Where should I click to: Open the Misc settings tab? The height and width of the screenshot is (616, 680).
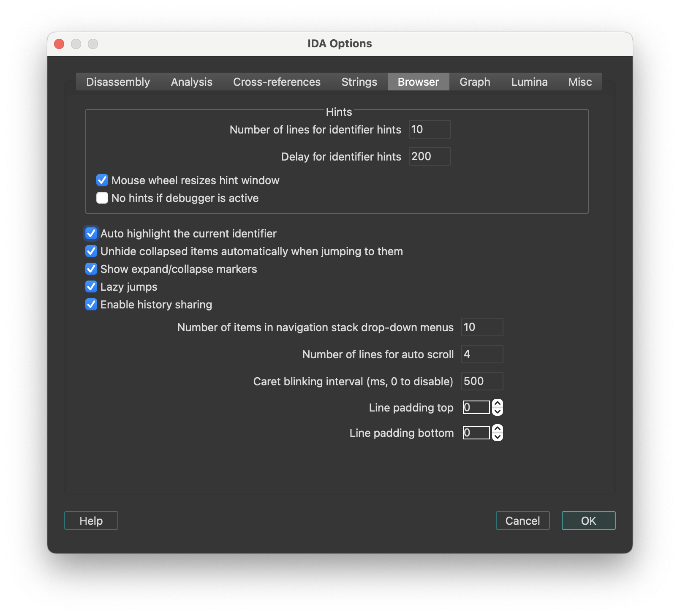pyautogui.click(x=579, y=82)
